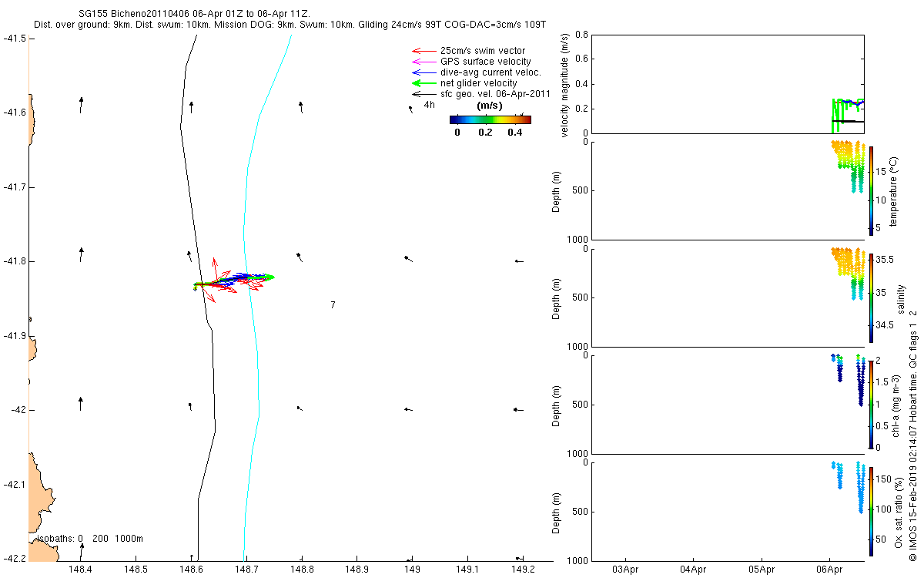Click the '1.5' chl-a colorbar tick
Image resolution: width=924 pixels, height=578 pixels.
point(883,382)
